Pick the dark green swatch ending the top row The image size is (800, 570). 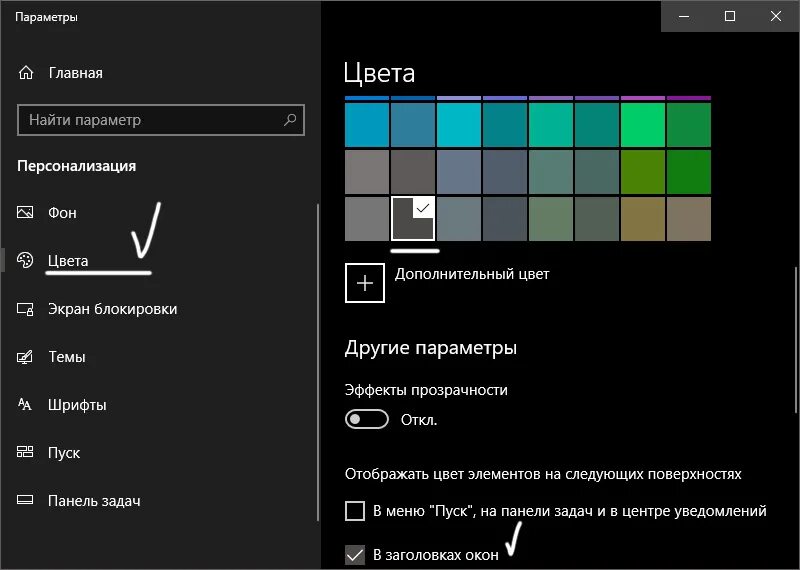click(689, 125)
